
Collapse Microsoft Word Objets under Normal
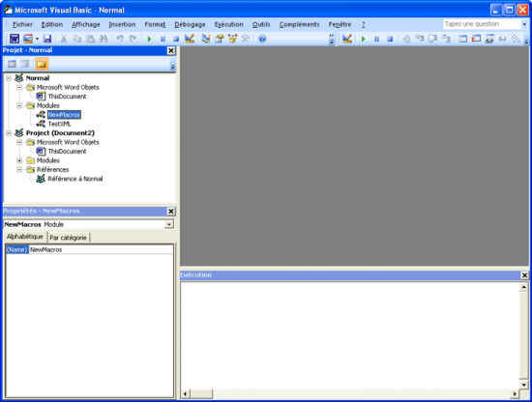pos(19,87)
